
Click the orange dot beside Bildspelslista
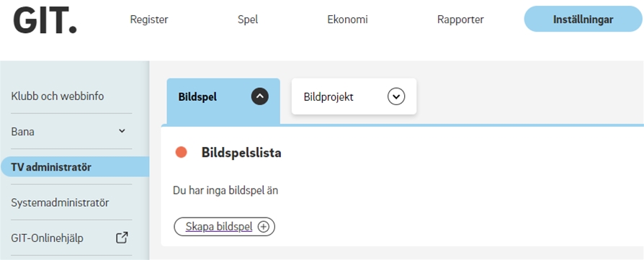181,153
